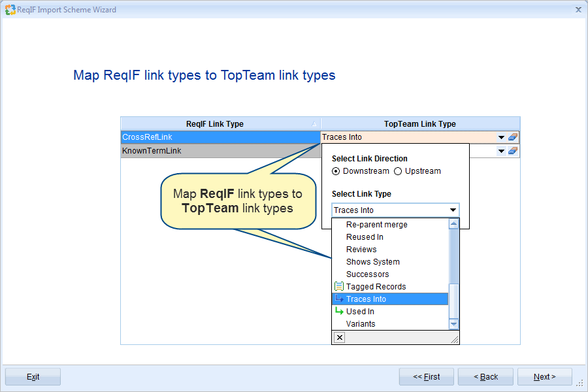This screenshot has width=588, height=392.
Task: Sort by the ReqIF Link Type column header
Action: (x=221, y=123)
